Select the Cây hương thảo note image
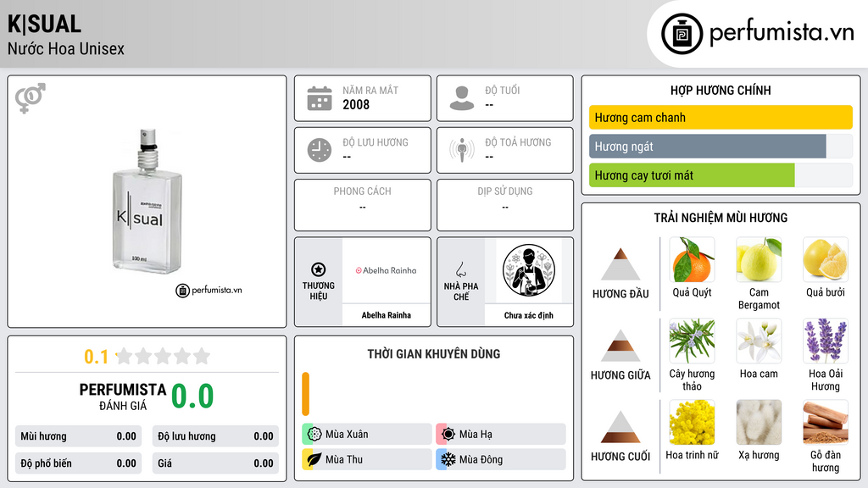The width and height of the screenshot is (868, 488). 692,341
